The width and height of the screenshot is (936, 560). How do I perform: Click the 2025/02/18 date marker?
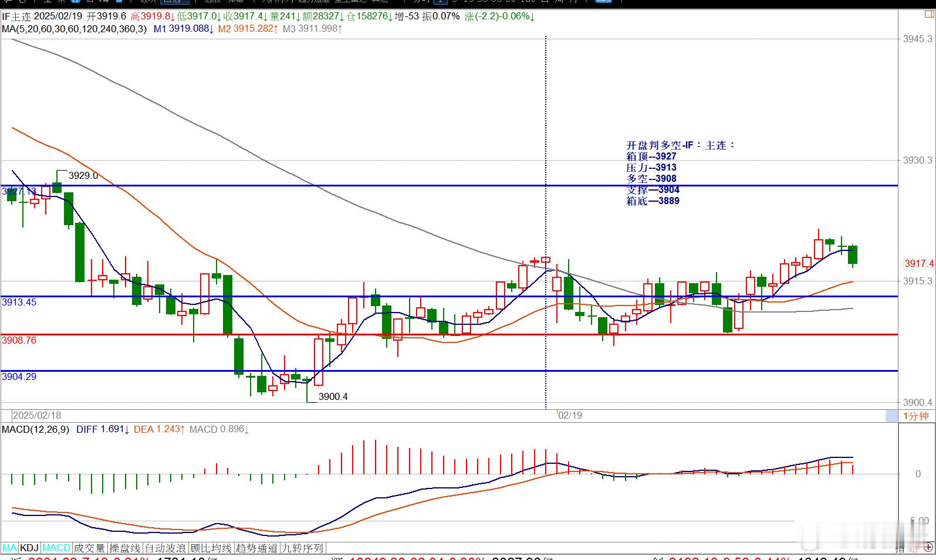pos(37,415)
